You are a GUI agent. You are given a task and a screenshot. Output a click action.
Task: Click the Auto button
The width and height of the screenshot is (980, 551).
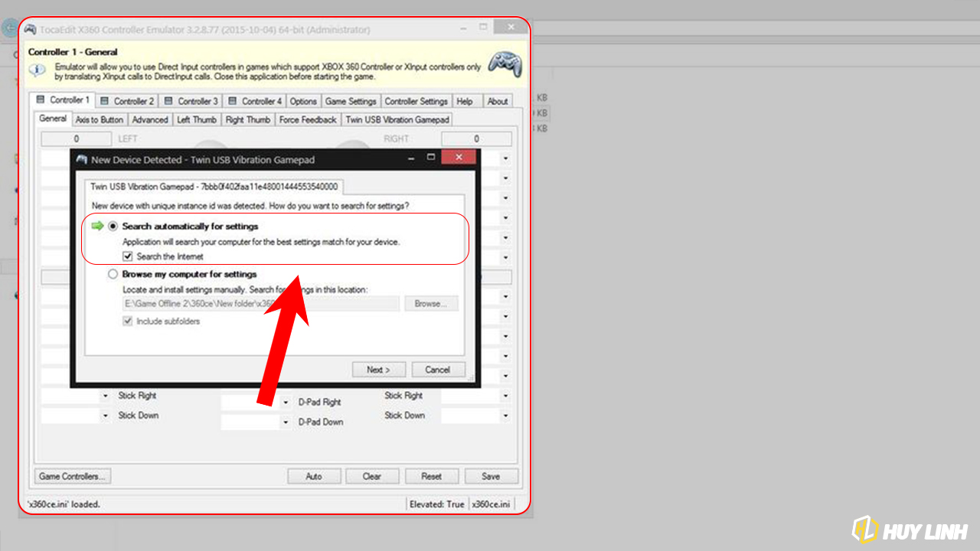tap(314, 476)
